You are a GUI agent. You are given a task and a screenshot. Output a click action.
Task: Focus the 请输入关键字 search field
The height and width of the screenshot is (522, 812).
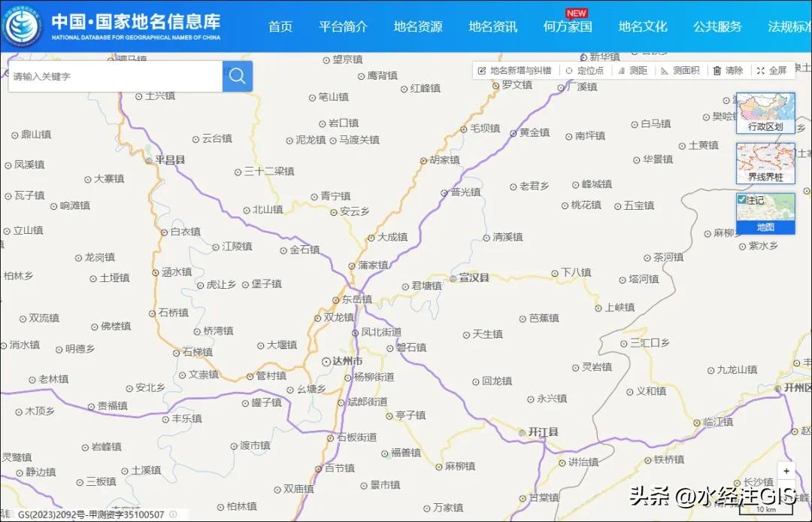point(116,76)
